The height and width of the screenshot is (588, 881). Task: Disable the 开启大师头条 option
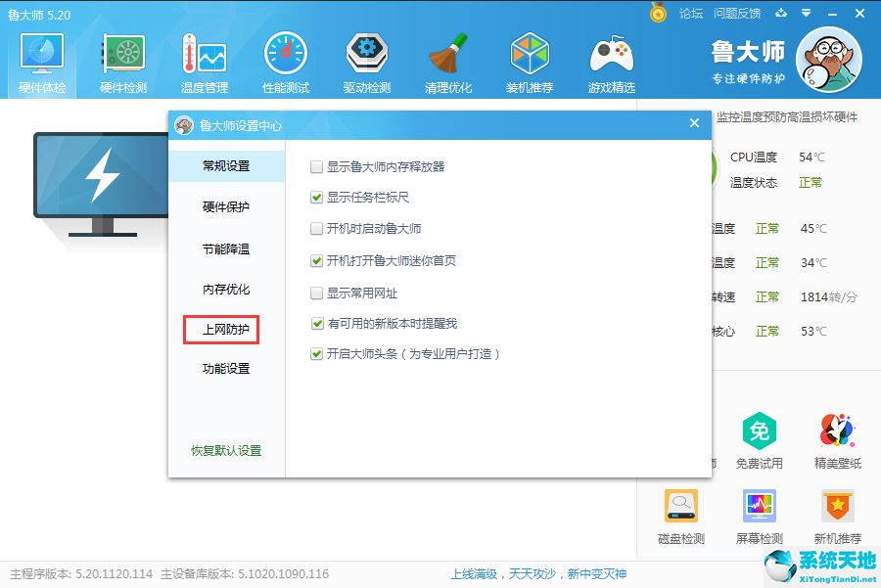coord(317,351)
